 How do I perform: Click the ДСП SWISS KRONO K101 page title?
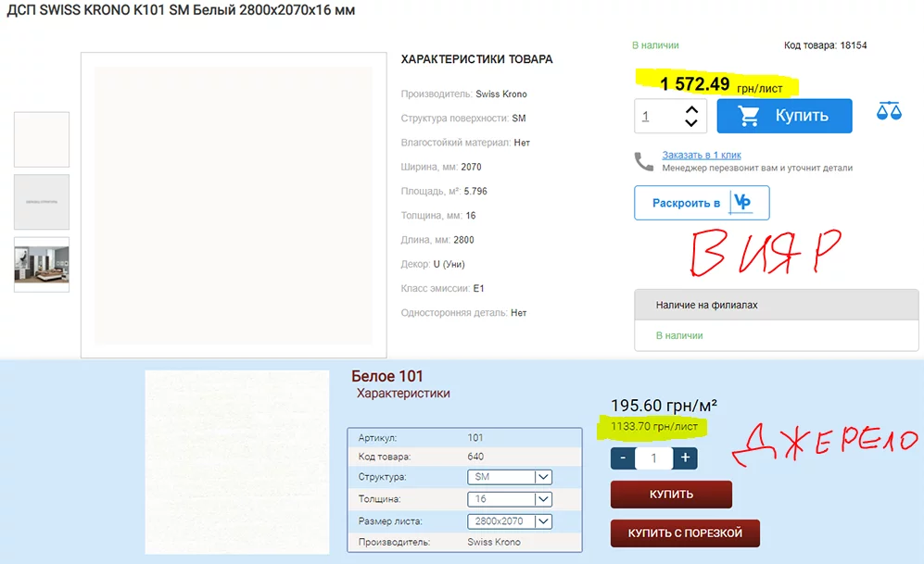click(181, 10)
